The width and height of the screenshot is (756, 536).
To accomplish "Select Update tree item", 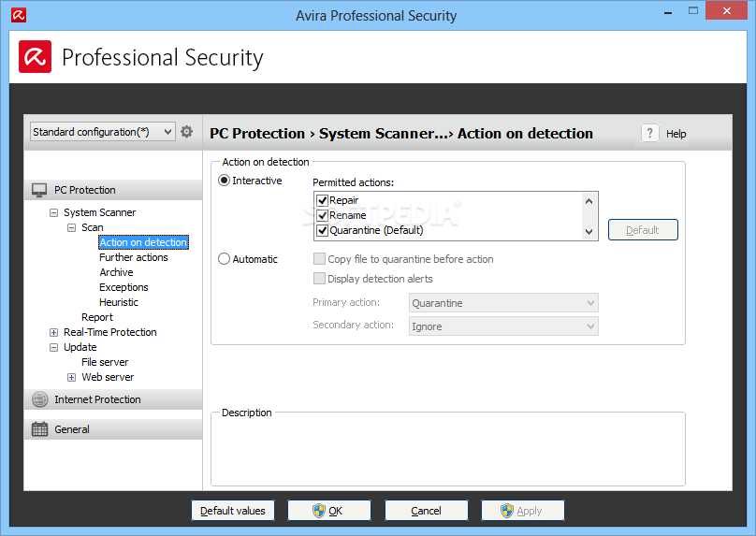I will (x=80, y=347).
